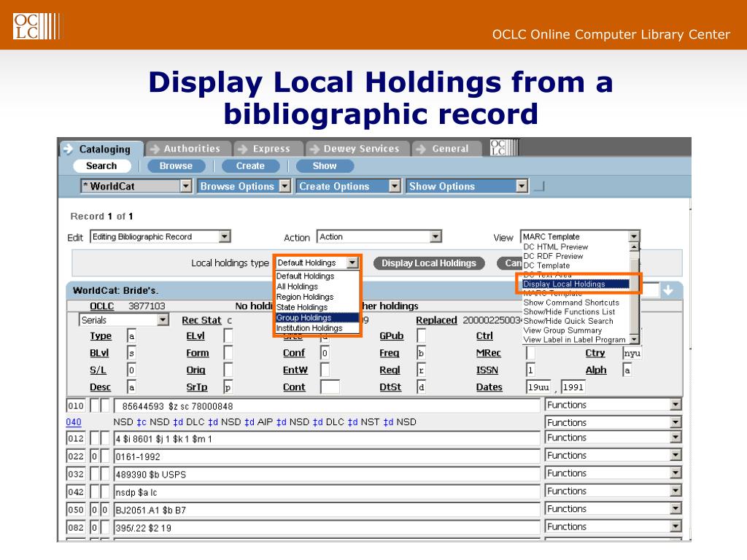The width and height of the screenshot is (747, 560).
Task: Click the View list scrollbar down arrow
Action: coord(634,339)
